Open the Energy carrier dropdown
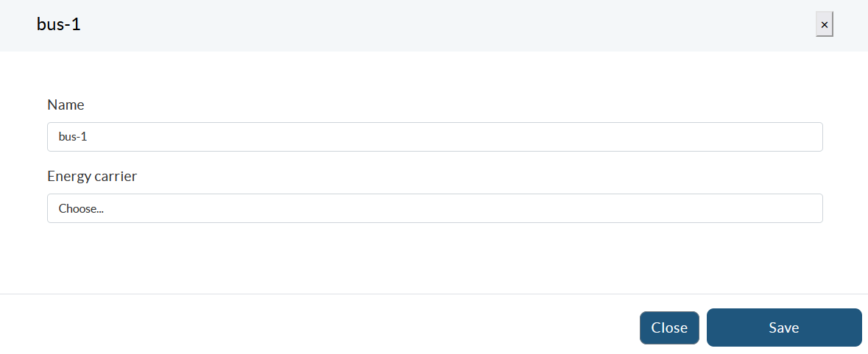The width and height of the screenshot is (868, 354). pyautogui.click(x=434, y=208)
